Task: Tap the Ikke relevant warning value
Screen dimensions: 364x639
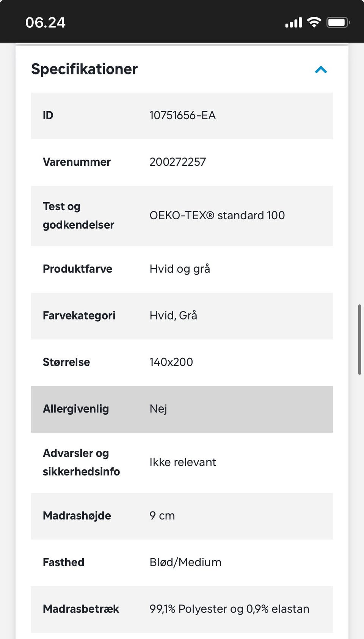Action: pyautogui.click(x=183, y=462)
